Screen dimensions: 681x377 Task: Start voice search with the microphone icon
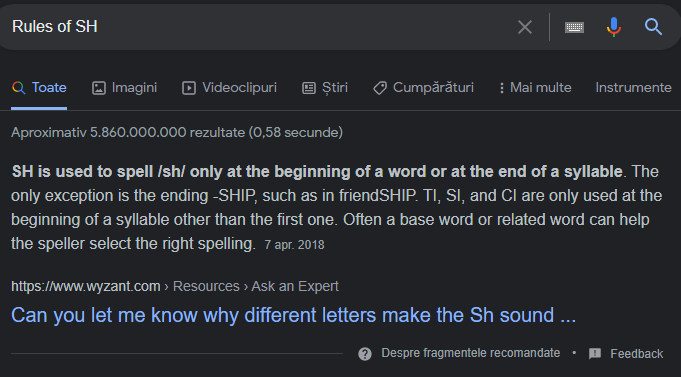[614, 27]
